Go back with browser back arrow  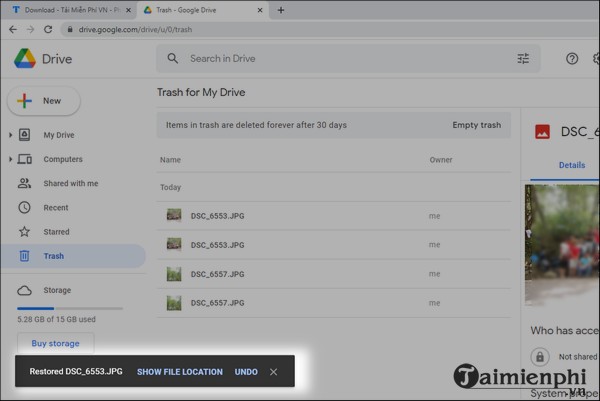13,29
